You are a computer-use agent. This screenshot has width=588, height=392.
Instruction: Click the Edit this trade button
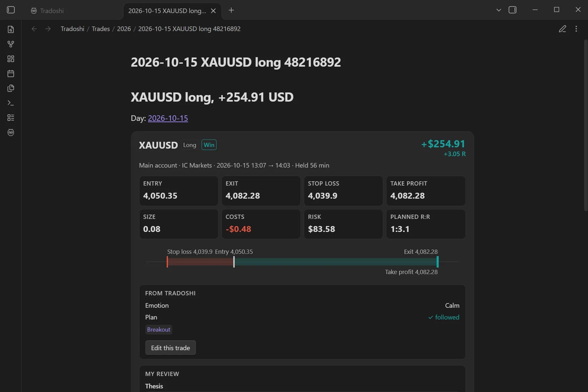(x=171, y=348)
